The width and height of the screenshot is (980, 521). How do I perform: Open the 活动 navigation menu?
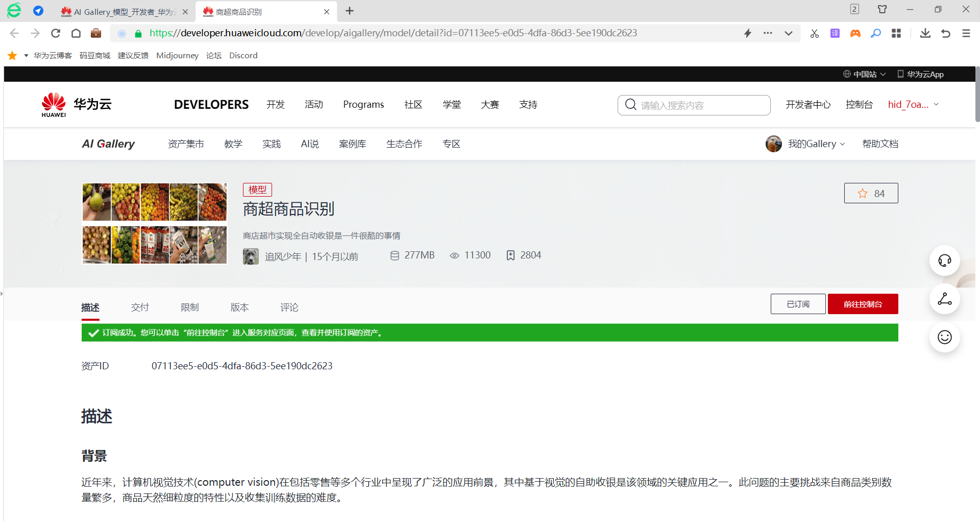pos(314,105)
